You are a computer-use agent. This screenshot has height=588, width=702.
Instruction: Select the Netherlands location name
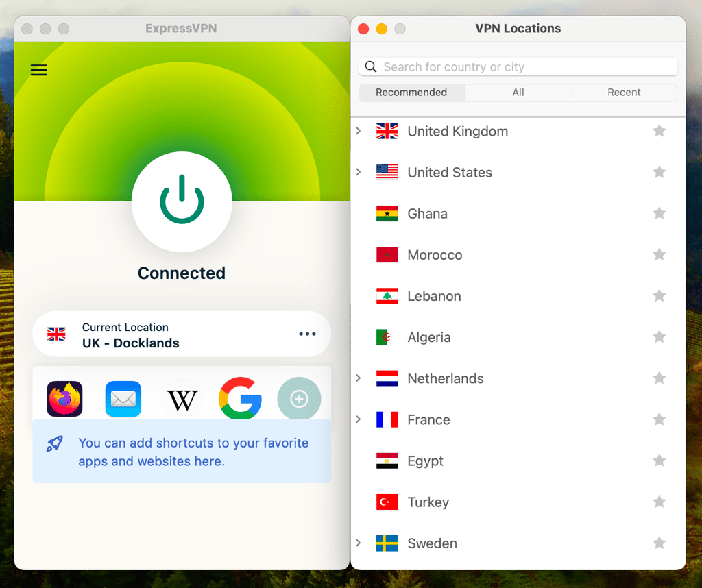click(446, 378)
